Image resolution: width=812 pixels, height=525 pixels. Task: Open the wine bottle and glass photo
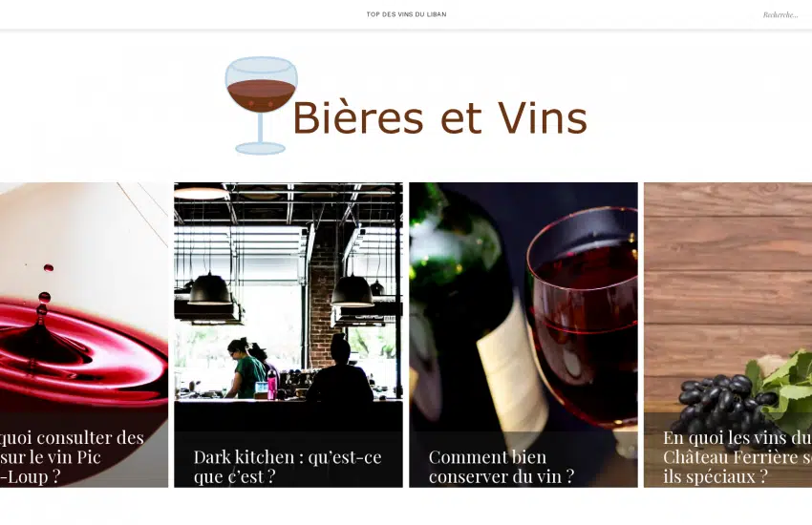524,335
